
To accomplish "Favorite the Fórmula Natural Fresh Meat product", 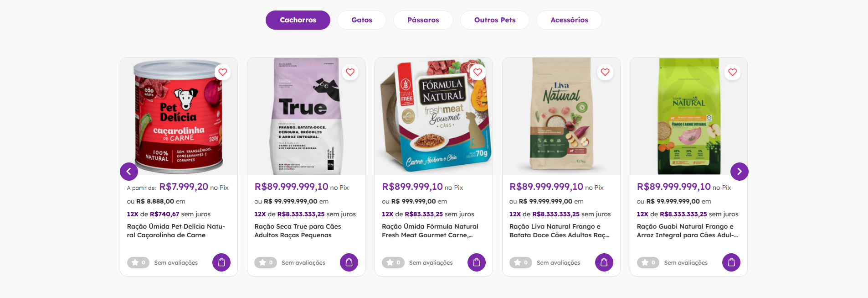I will click(478, 72).
